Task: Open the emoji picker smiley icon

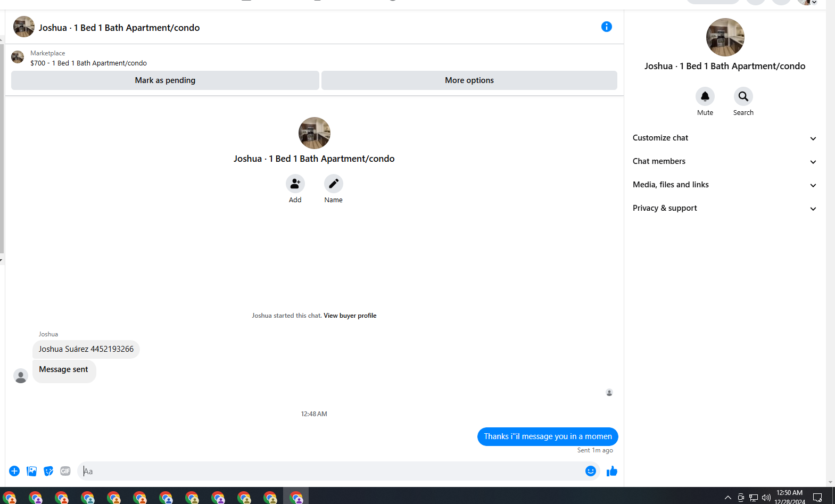Action: tap(591, 471)
